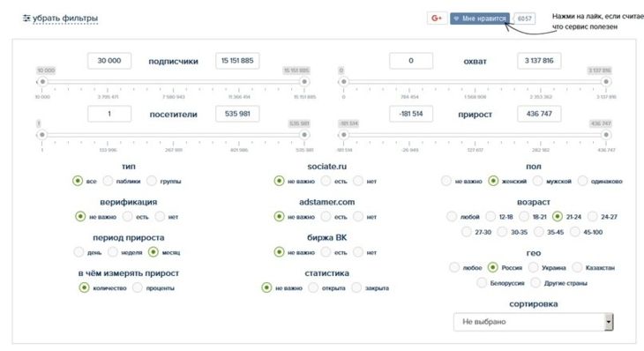Choose проценты for growth measurement
The height and width of the screenshot is (351, 644).
click(138, 288)
